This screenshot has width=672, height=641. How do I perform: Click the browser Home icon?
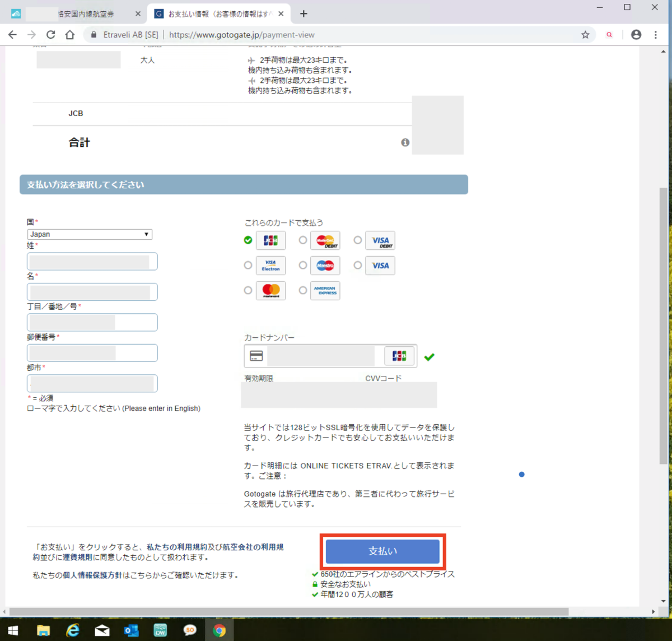69,34
